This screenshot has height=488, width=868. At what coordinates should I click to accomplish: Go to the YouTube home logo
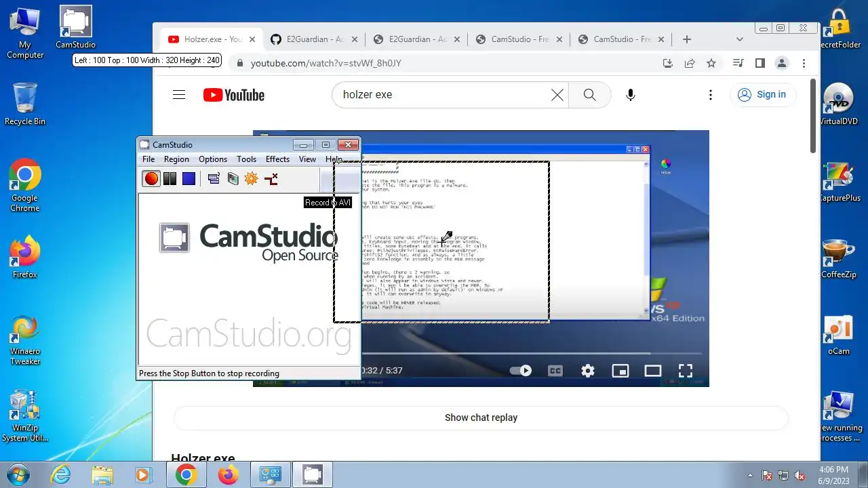point(234,95)
